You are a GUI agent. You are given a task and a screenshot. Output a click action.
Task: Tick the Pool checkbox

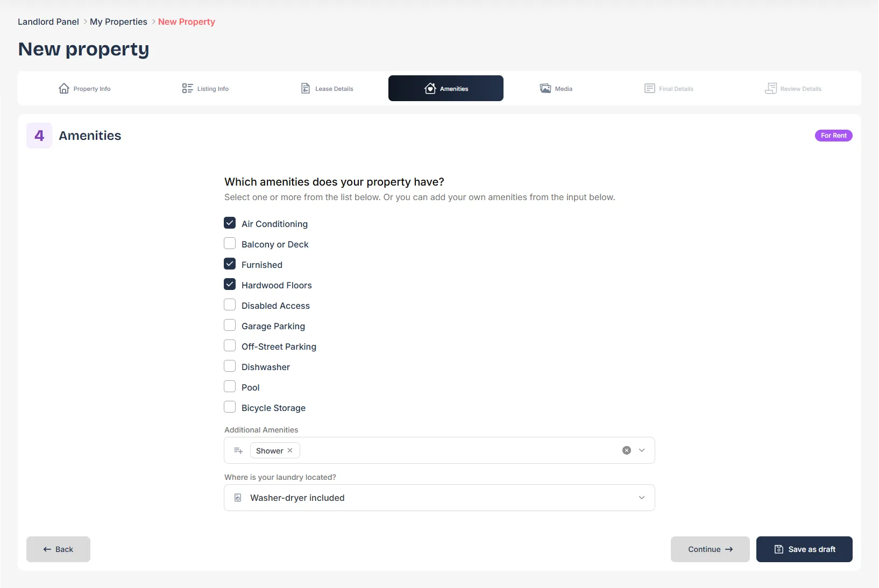230,386
